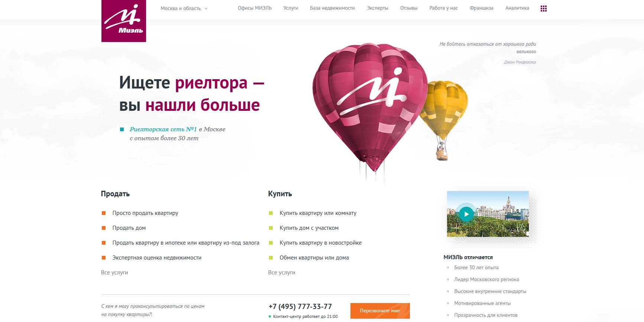Open the Офисы МИЭЛЬ menu item
644x322 pixels.
(255, 8)
